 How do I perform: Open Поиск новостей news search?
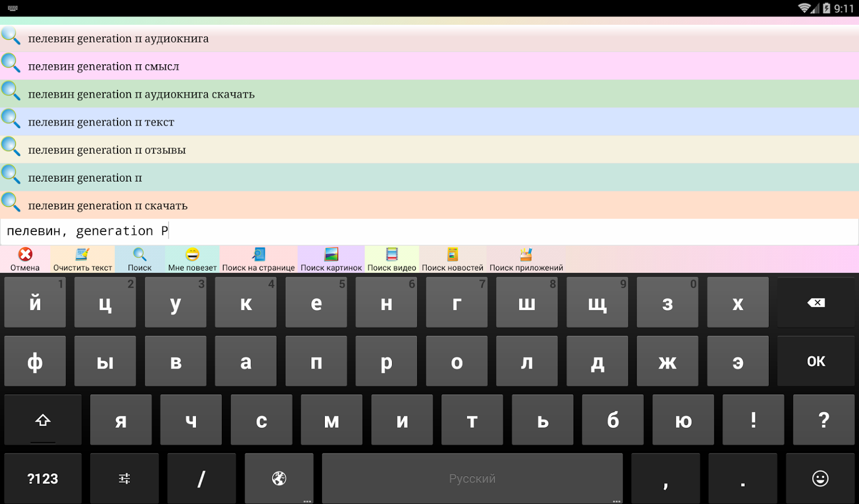point(452,255)
